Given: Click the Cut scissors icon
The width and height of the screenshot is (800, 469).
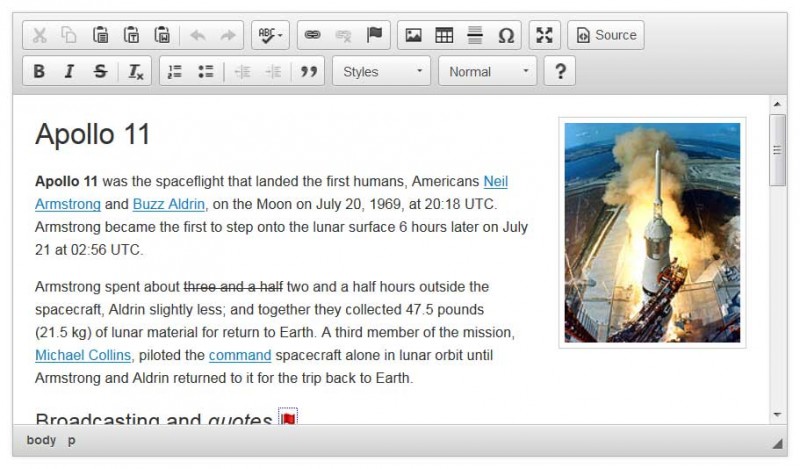Looking at the screenshot, I should pyautogui.click(x=39, y=35).
